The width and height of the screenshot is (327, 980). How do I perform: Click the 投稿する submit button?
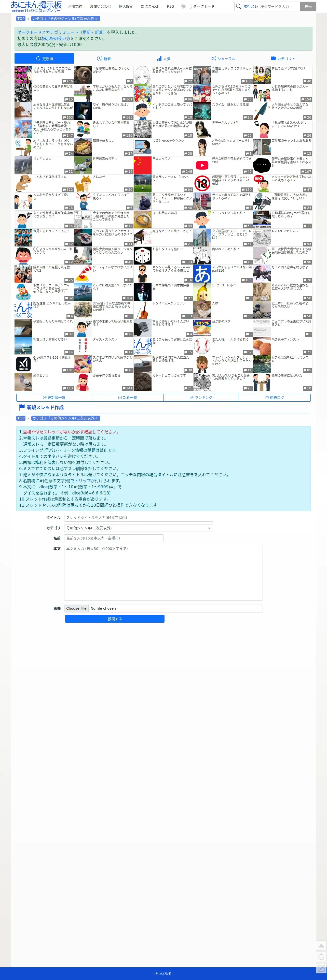click(115, 619)
